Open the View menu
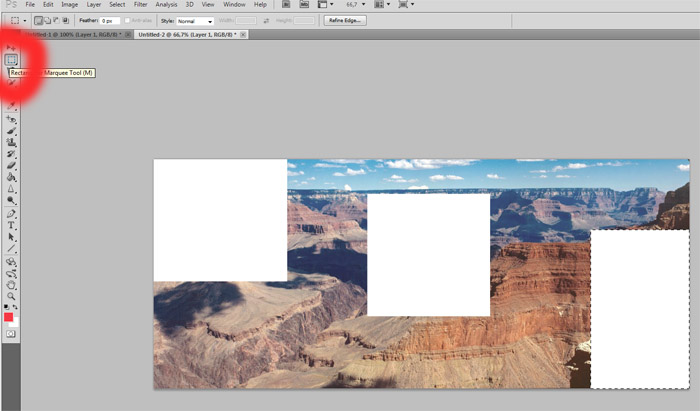700x411 pixels. [x=208, y=4]
